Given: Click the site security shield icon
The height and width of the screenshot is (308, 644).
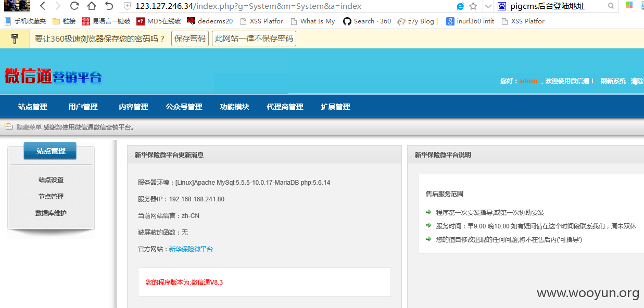Looking at the screenshot, I should click(127, 6).
